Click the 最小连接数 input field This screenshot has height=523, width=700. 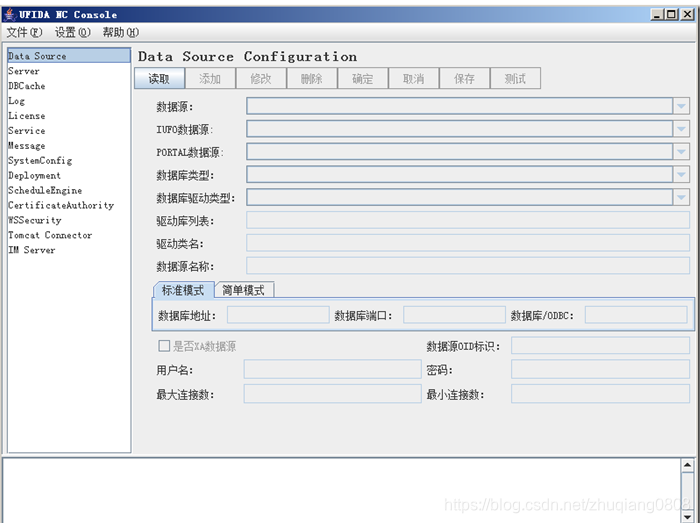[x=600, y=394]
